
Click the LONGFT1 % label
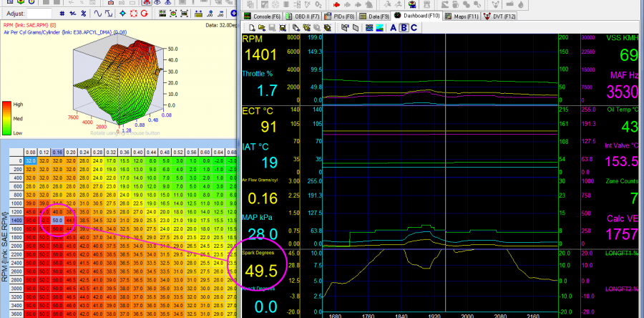(623, 254)
